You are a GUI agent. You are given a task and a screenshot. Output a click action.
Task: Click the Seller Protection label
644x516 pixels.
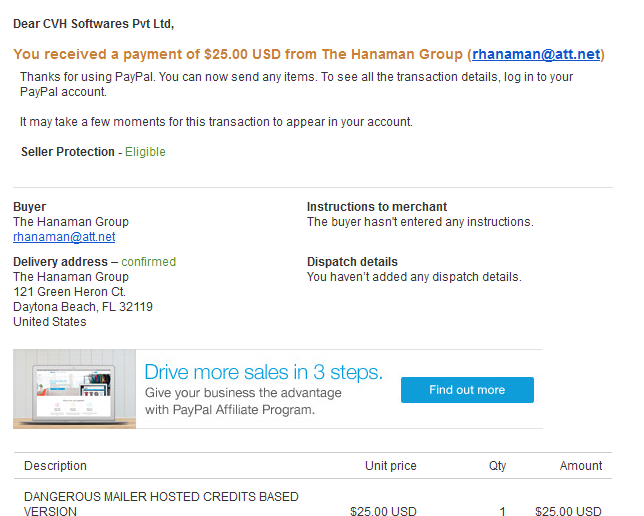(68, 152)
